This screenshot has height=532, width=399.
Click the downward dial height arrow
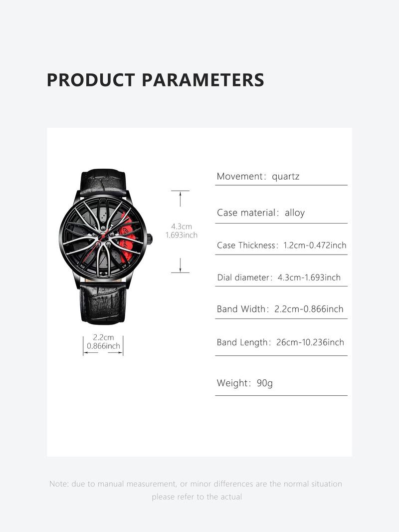180,266
